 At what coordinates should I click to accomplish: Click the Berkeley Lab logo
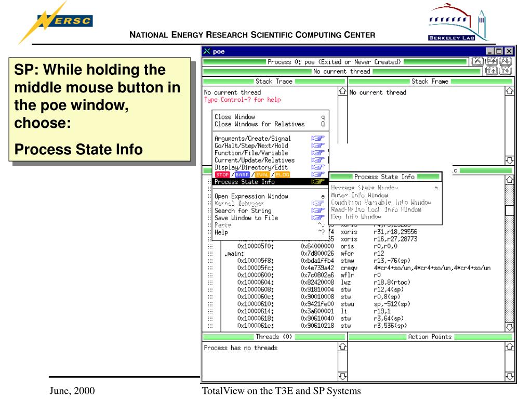point(457,22)
